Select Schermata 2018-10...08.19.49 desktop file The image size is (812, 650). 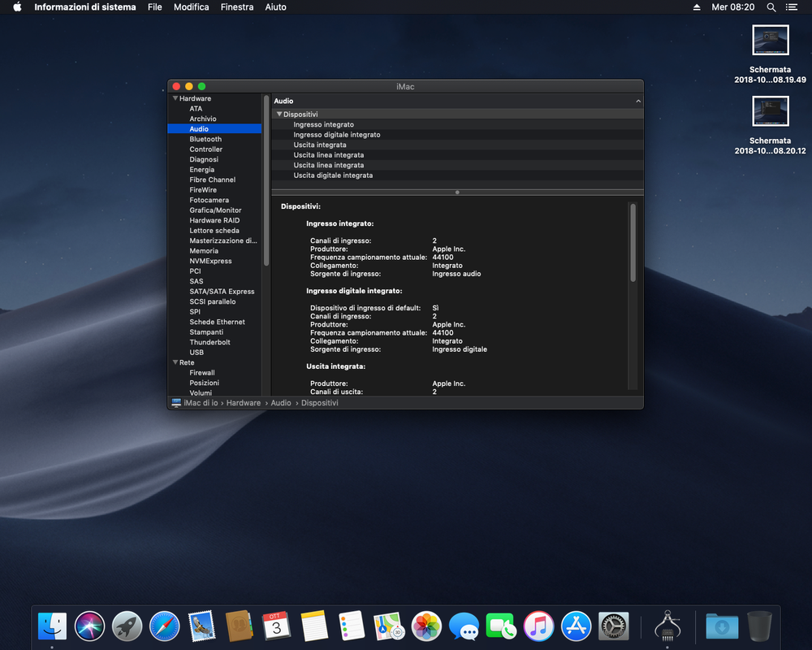coord(770,54)
